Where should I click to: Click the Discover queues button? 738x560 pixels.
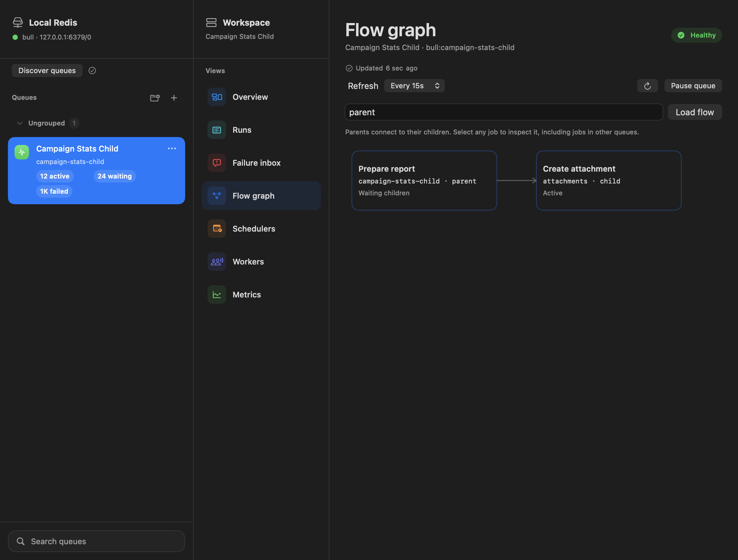(x=47, y=70)
